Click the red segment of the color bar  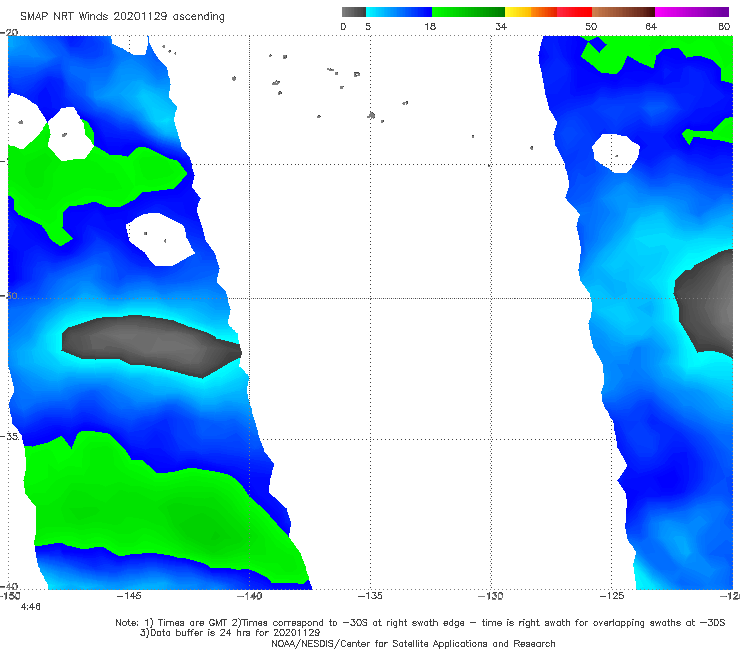coord(574,12)
